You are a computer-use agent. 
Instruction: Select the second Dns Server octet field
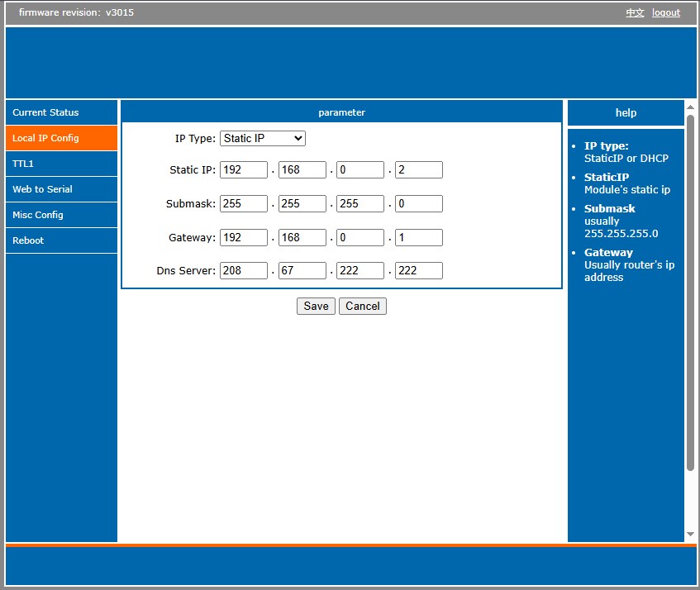pyautogui.click(x=302, y=271)
